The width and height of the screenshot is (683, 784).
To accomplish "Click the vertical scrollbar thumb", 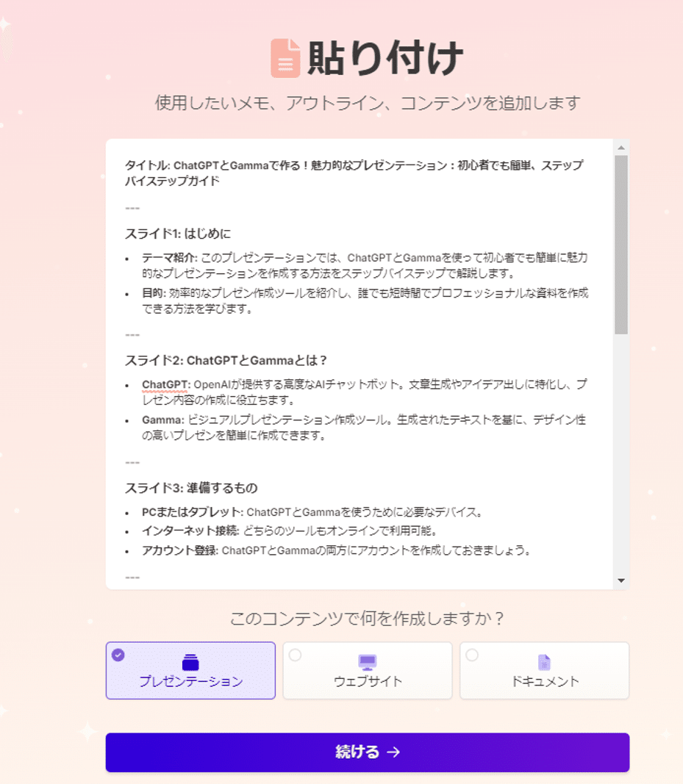I will point(621,245).
